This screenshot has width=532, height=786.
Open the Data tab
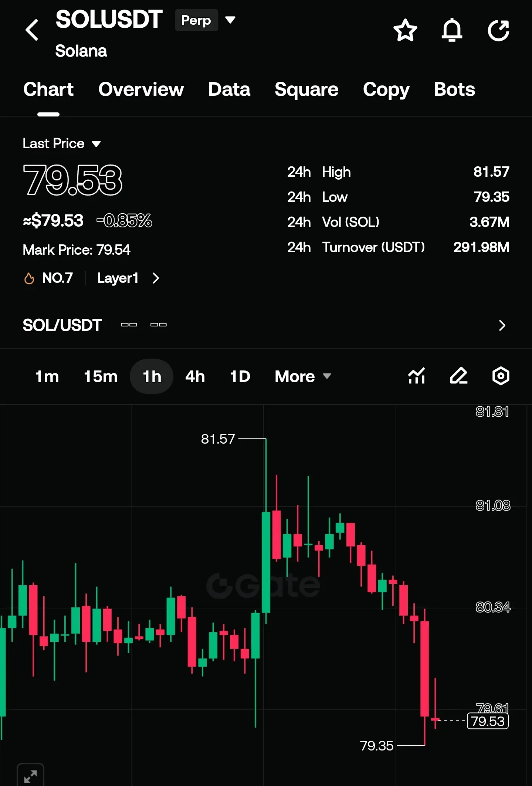coord(229,89)
